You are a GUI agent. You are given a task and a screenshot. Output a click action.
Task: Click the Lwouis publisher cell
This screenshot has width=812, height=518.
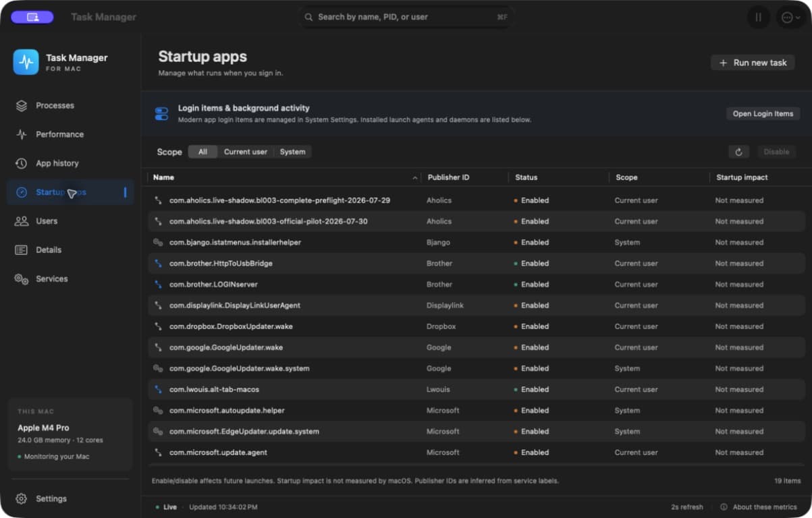click(439, 389)
